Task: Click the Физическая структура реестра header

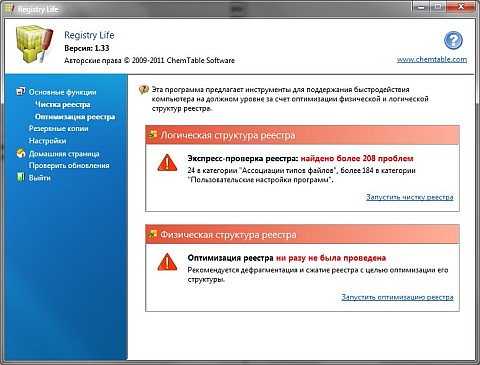Action: [x=302, y=234]
